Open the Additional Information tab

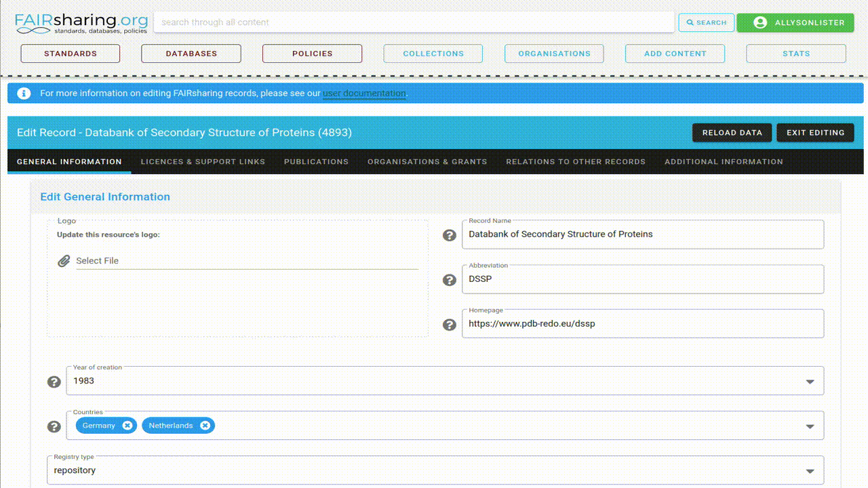tap(724, 162)
